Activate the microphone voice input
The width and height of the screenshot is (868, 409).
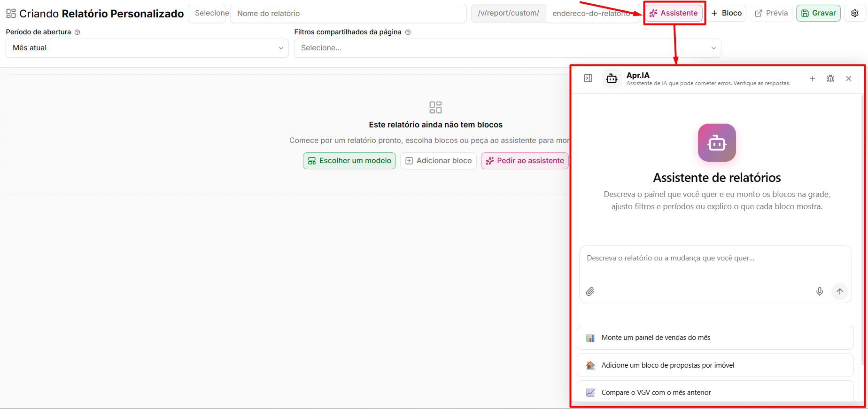[820, 291]
